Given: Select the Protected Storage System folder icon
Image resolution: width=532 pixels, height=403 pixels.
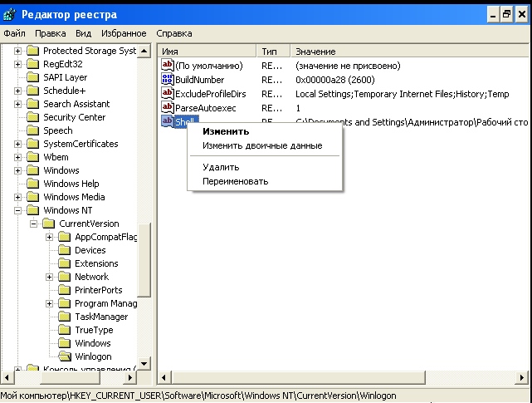Looking at the screenshot, I should (x=32, y=51).
